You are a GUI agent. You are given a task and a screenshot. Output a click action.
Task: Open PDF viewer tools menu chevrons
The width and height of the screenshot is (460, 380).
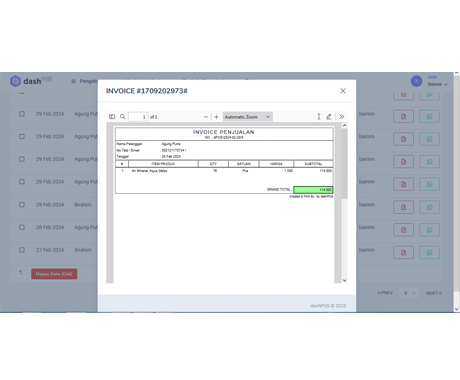pyautogui.click(x=342, y=117)
